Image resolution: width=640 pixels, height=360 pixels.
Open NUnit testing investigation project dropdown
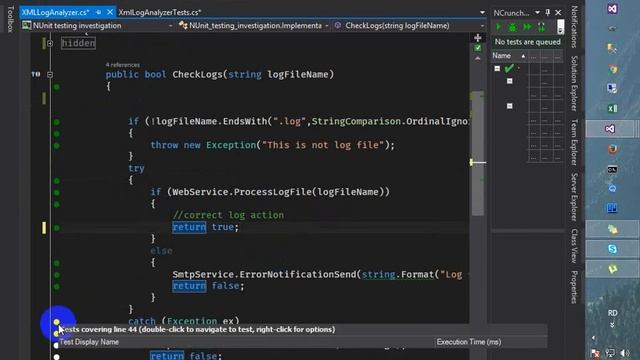point(98,26)
